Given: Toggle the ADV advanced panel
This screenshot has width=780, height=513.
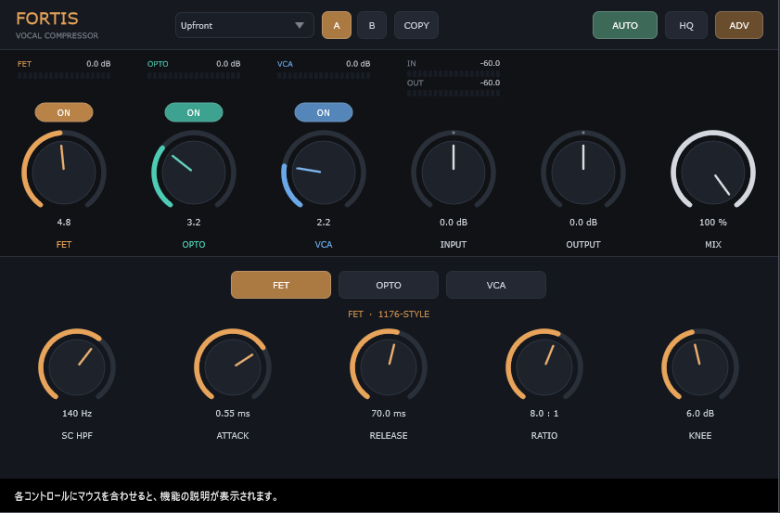Looking at the screenshot, I should click(x=739, y=25).
